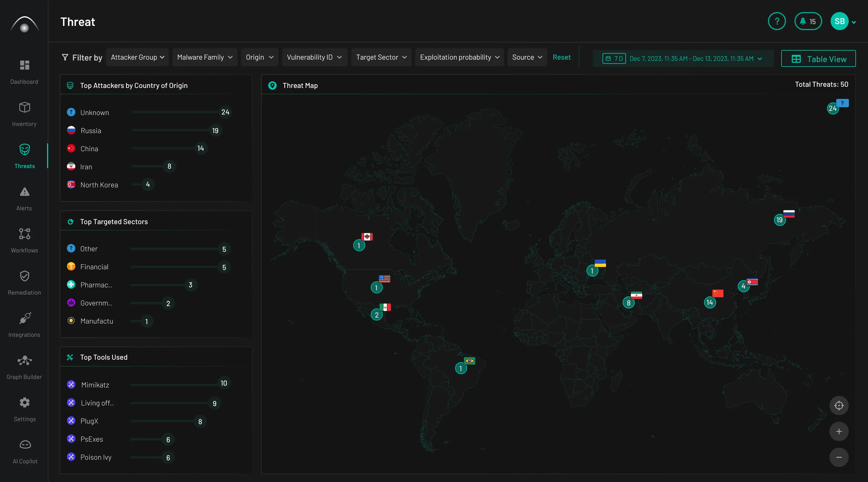Select Russia in the attackers list

(x=144, y=130)
